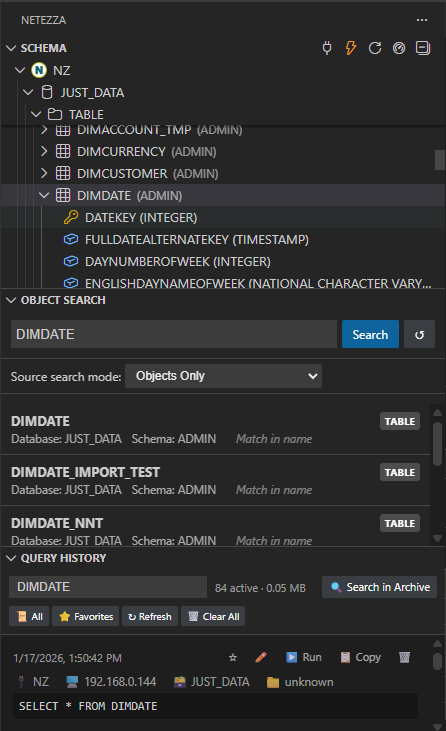Click the search results scroll down arrow
446x731 pixels.
tap(437, 538)
